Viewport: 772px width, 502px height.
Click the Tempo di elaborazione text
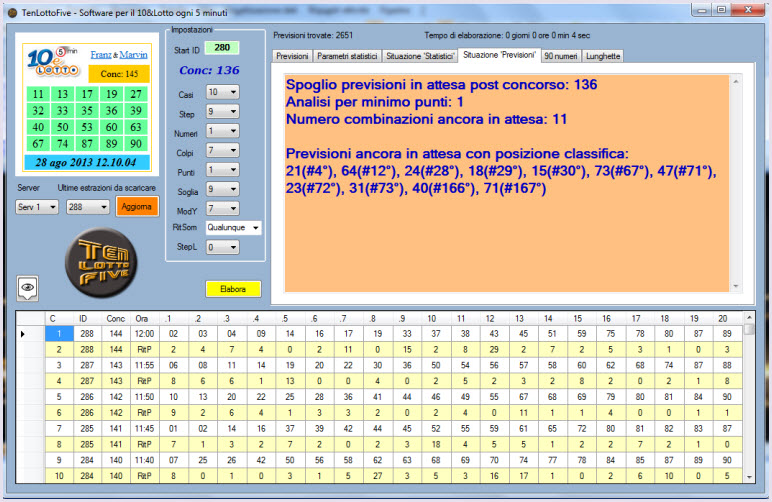coord(507,35)
